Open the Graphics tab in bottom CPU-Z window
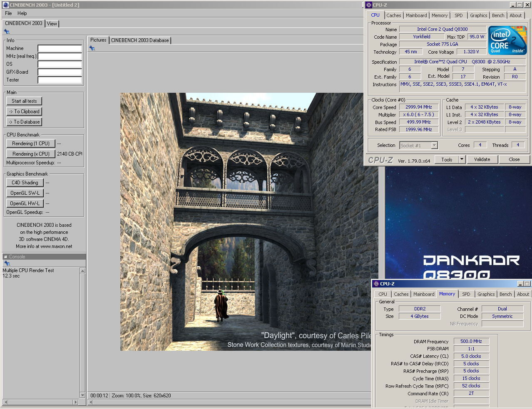This screenshot has width=532, height=409. click(x=486, y=294)
